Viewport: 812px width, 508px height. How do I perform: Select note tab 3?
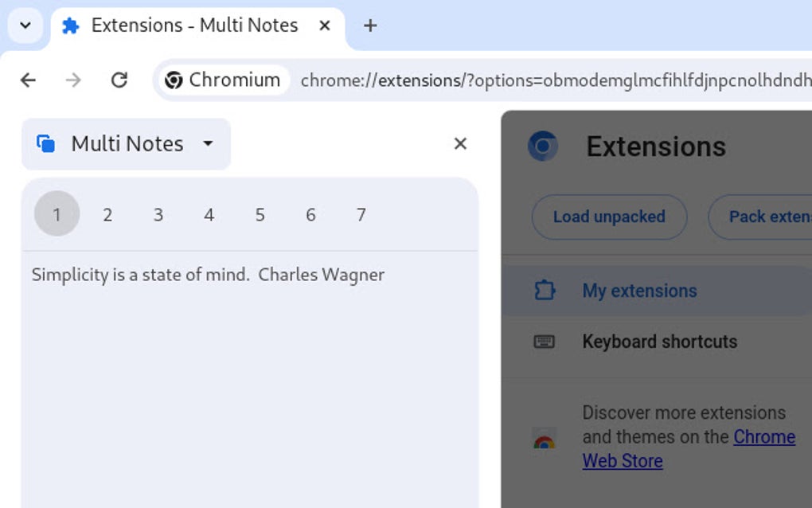point(158,214)
